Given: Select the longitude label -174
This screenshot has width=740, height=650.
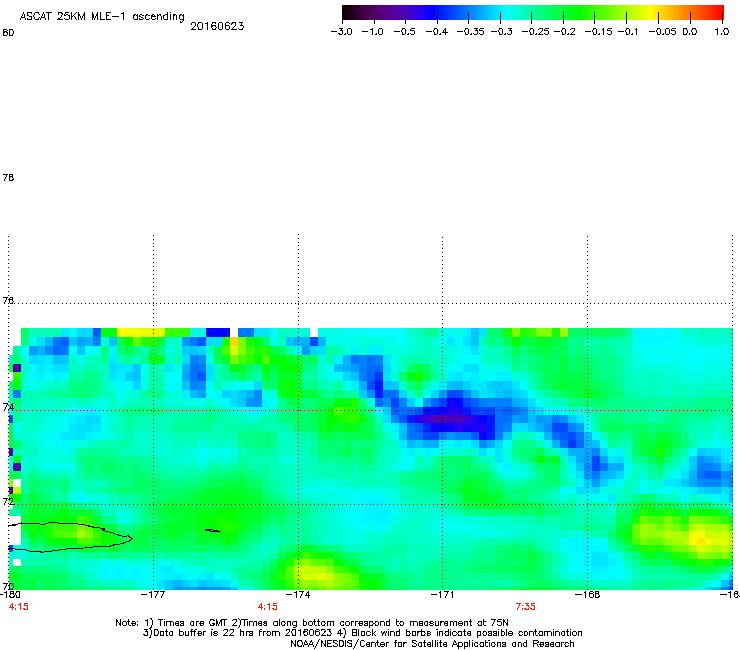Looking at the screenshot, I should tap(298, 595).
